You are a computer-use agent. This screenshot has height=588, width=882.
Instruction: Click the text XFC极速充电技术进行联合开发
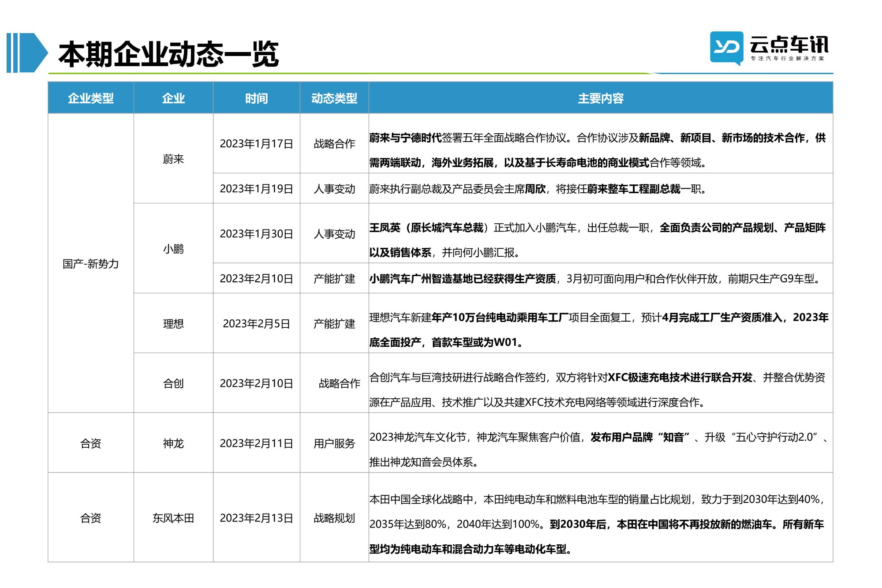coord(680,378)
